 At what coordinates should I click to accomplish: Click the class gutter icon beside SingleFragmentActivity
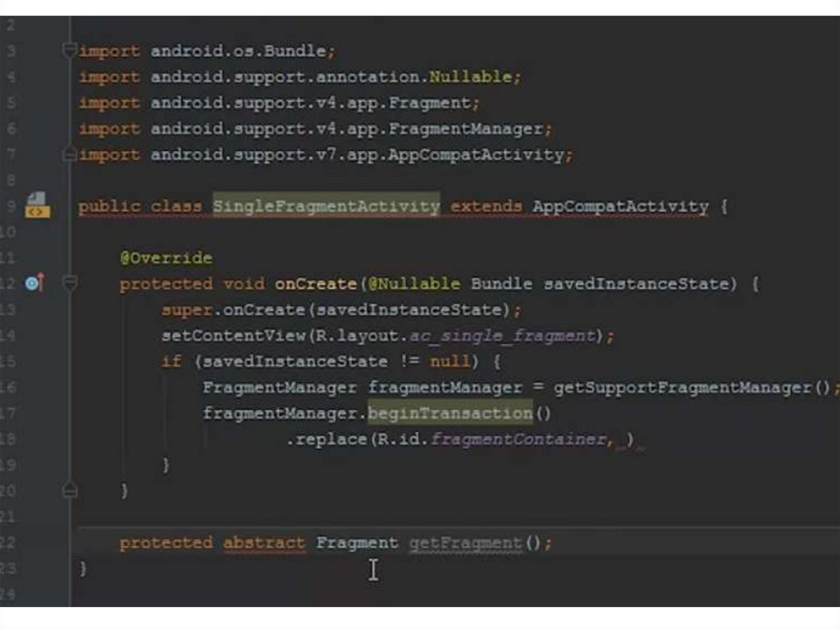(x=38, y=205)
